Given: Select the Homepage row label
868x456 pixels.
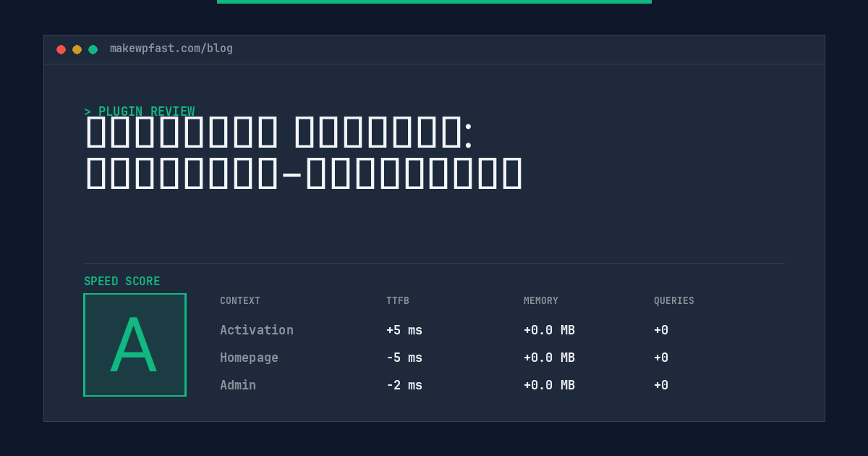Looking at the screenshot, I should click(249, 358).
